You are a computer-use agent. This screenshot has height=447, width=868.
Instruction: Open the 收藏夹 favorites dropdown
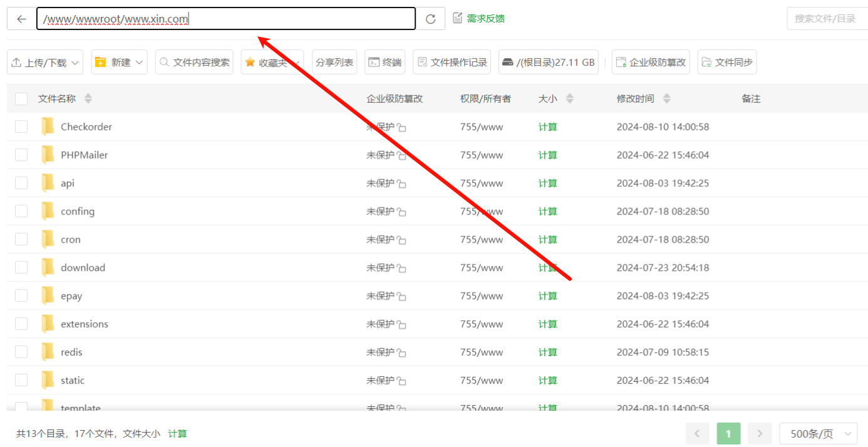tap(272, 62)
